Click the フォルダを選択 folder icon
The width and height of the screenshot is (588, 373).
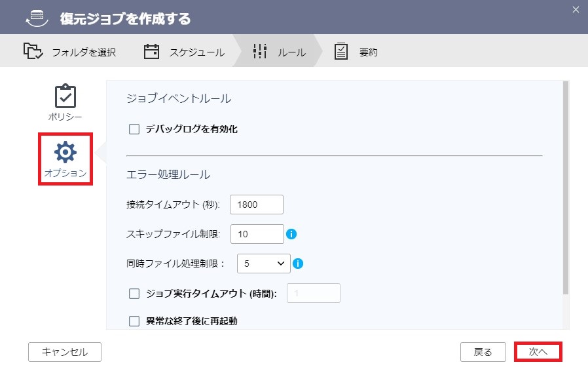point(33,52)
